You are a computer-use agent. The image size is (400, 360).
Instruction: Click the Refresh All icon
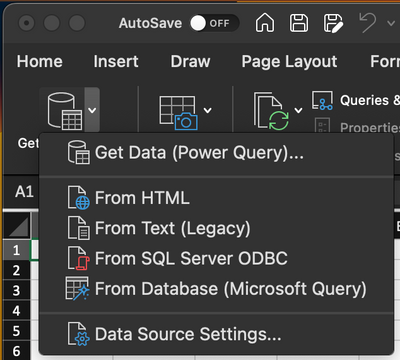271,111
